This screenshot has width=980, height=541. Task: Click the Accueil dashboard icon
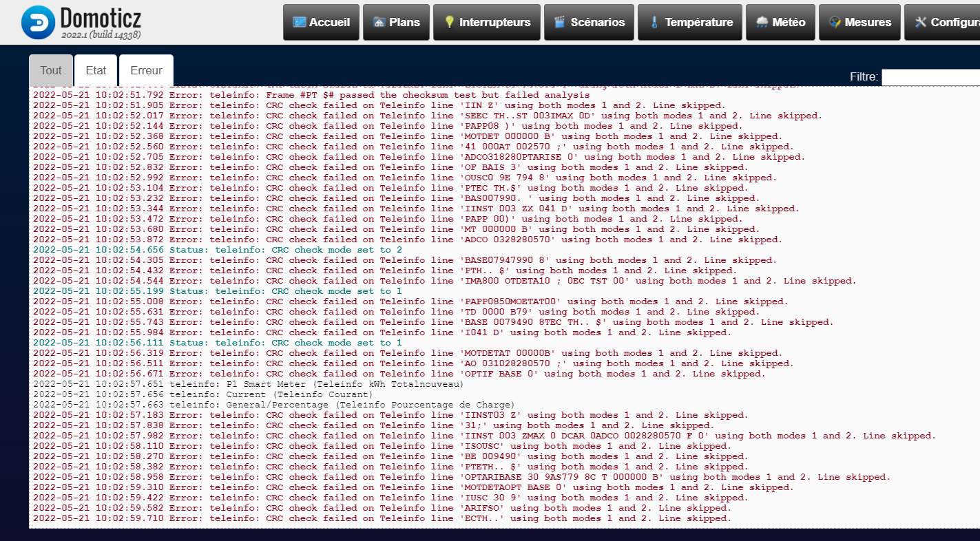300,22
